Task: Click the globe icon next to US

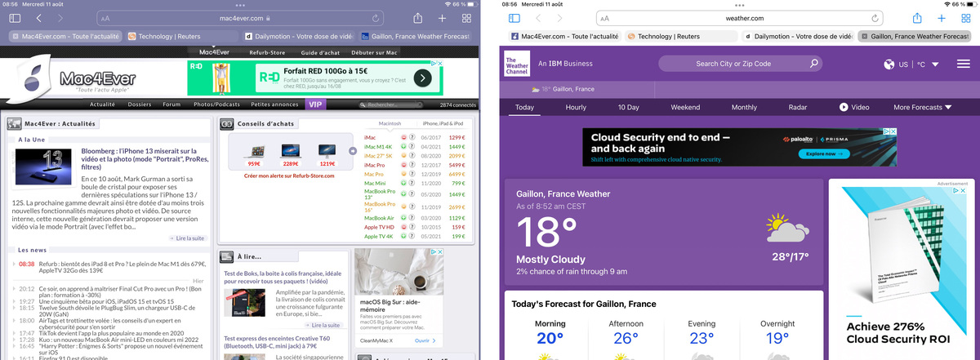Action: point(890,64)
